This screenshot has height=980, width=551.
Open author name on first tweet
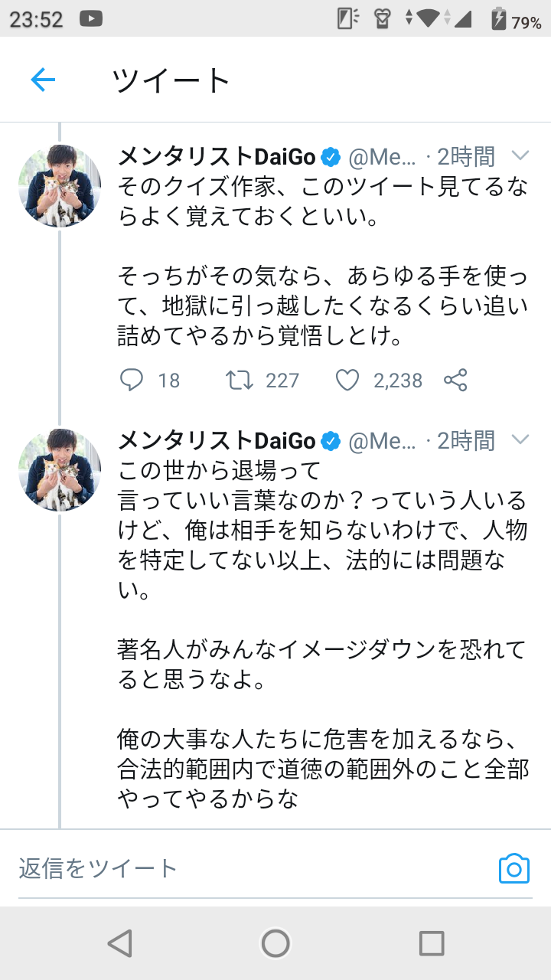[x=217, y=157]
